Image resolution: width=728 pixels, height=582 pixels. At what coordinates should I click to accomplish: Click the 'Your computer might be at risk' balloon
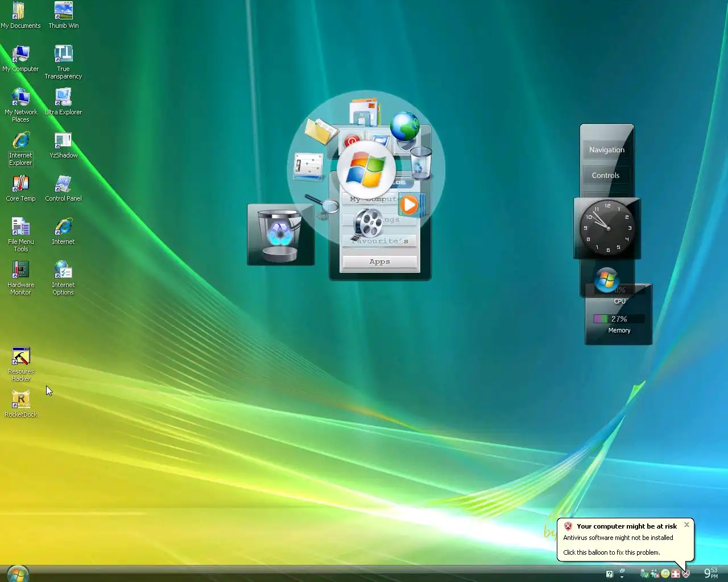[626, 539]
